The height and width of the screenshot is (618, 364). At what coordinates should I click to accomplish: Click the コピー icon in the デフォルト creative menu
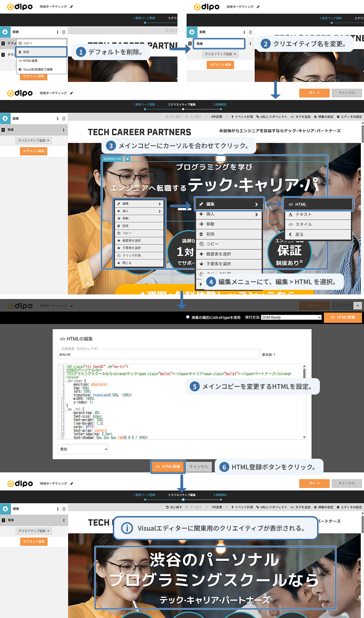coord(20,43)
